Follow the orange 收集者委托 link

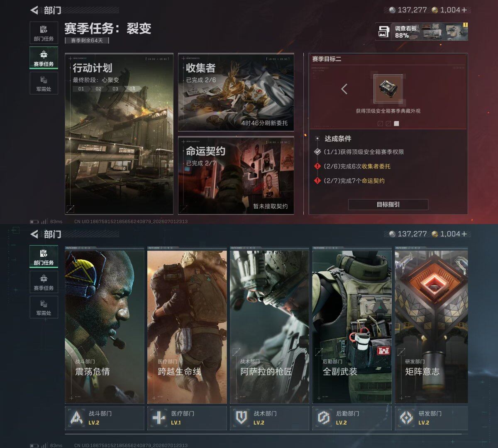click(x=376, y=166)
